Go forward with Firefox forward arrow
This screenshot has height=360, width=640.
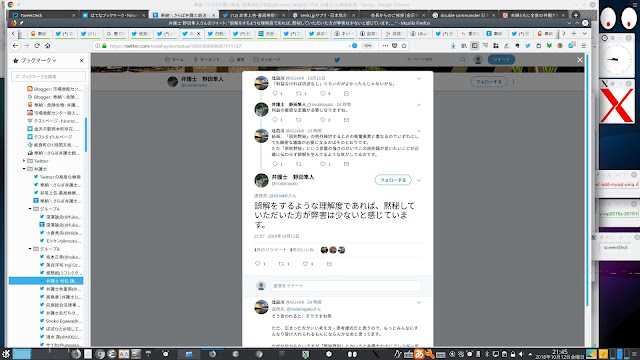pyautogui.click(x=26, y=46)
